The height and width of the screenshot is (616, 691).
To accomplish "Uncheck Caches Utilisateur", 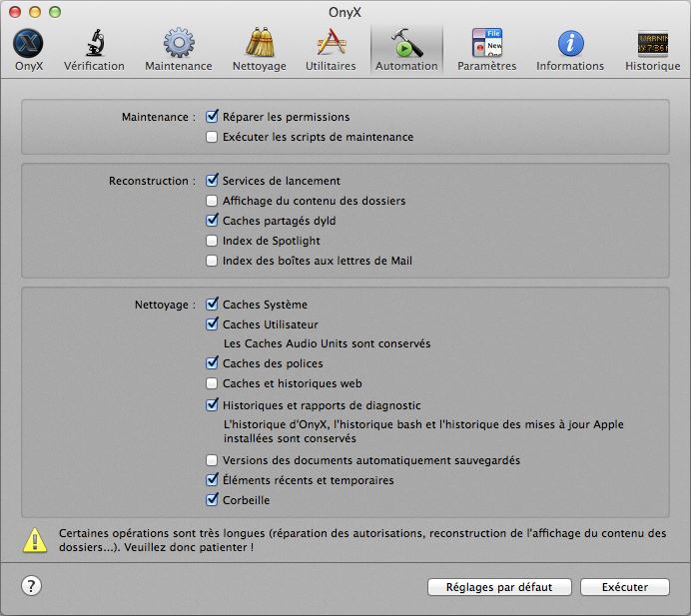I will point(212,323).
